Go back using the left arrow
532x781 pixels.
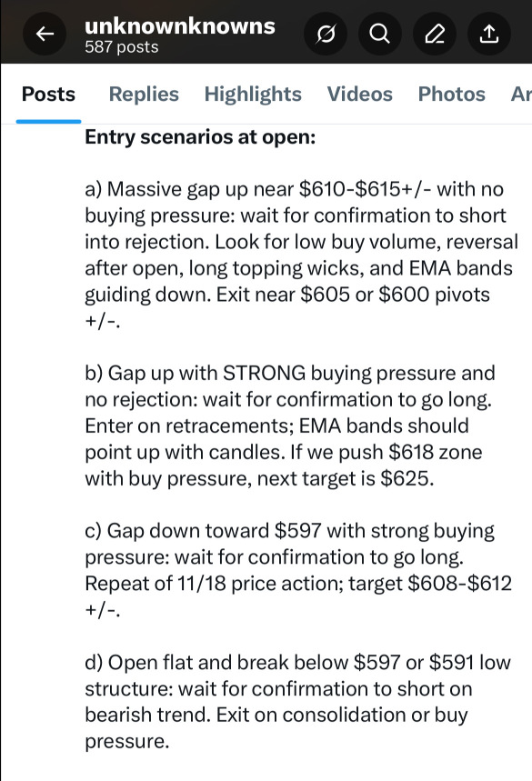[x=45, y=34]
